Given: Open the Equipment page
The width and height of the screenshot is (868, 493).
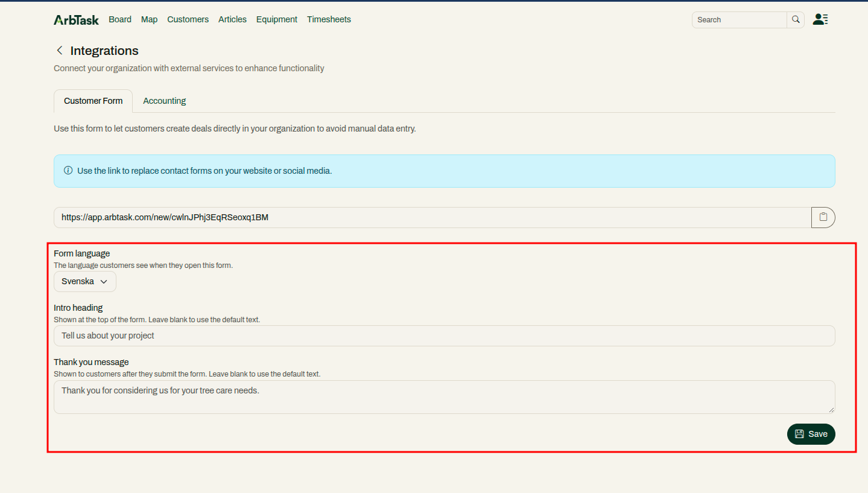Looking at the screenshot, I should (x=276, y=19).
